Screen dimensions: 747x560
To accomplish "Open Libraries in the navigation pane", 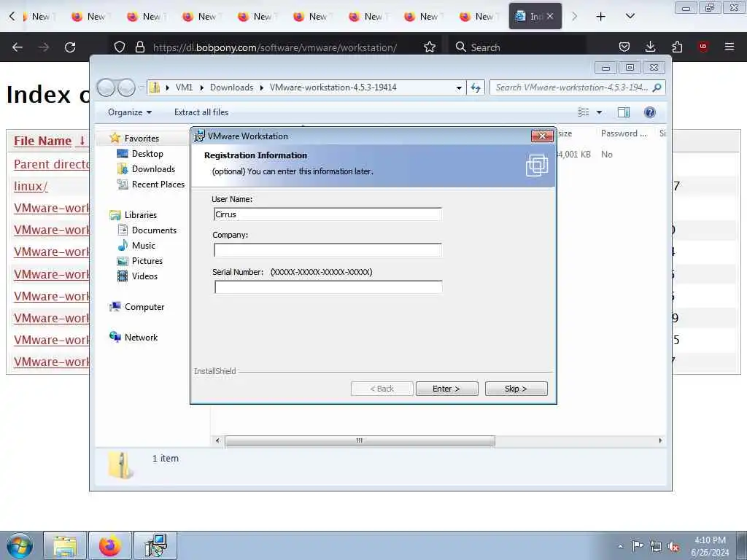I will (x=141, y=215).
